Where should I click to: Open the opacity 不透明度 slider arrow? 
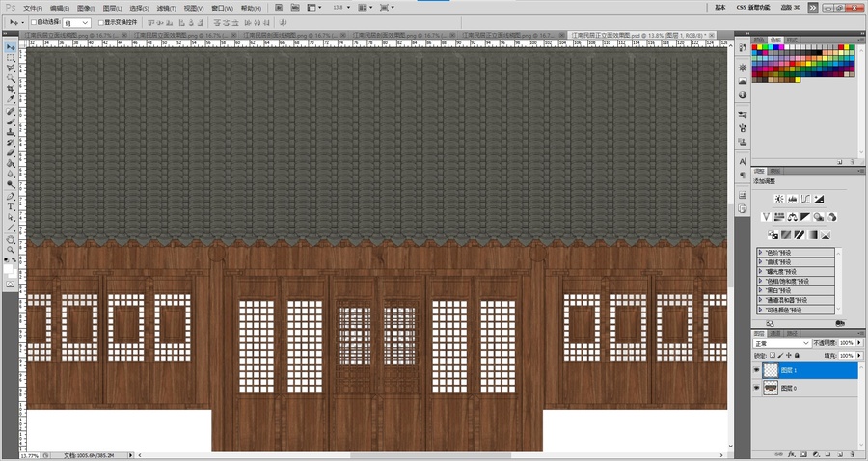[x=859, y=343]
